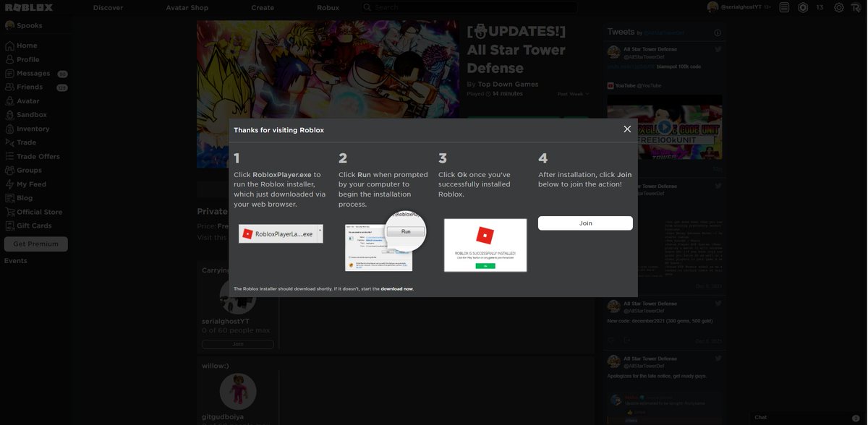The image size is (868, 425).
Task: Click the Robux balance 13
Action: [820, 7]
